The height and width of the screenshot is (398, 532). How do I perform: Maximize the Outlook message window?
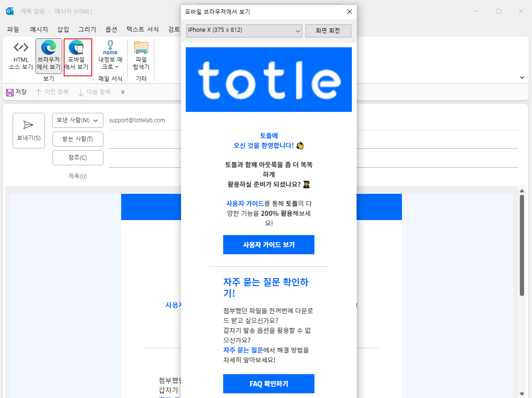coord(499,11)
